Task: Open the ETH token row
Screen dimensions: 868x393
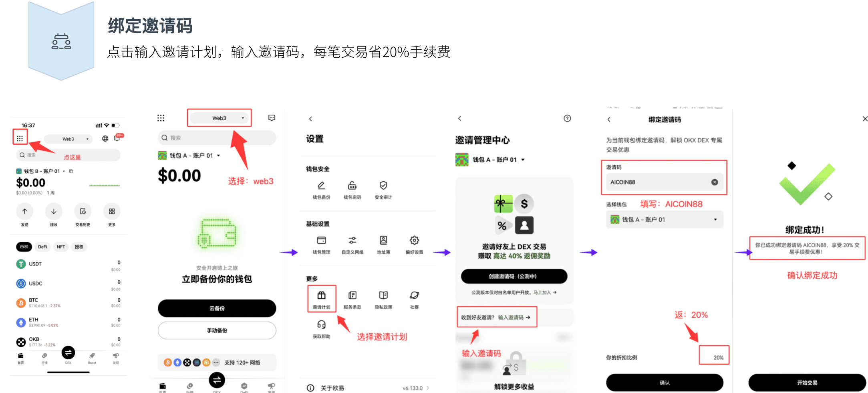Action: coord(68,322)
